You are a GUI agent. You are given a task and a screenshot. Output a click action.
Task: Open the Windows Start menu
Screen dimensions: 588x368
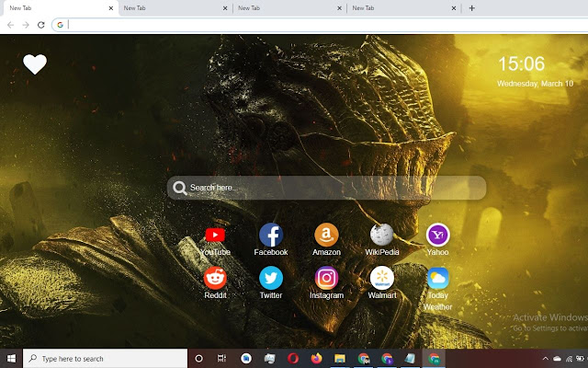pyautogui.click(x=11, y=358)
